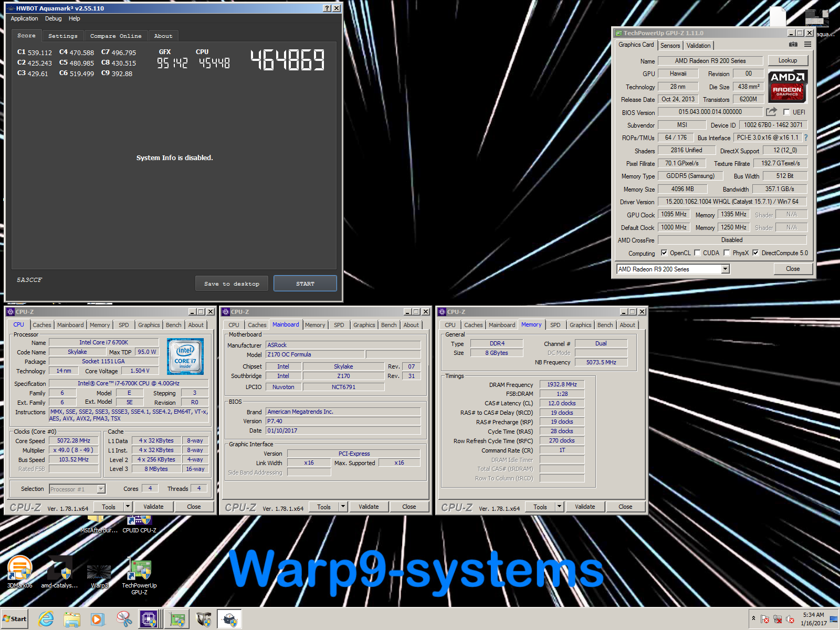Toggle the PhysX checkbox
Screen dimensions: 840x630
(727, 253)
